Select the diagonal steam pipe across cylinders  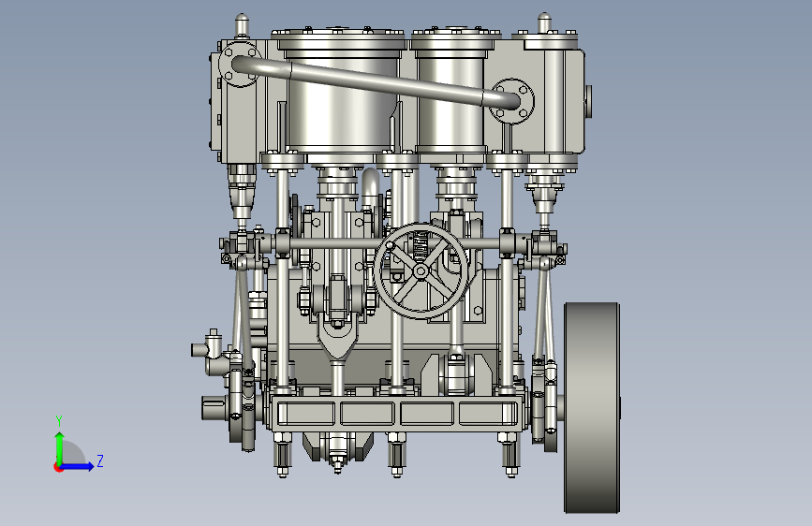(376, 83)
